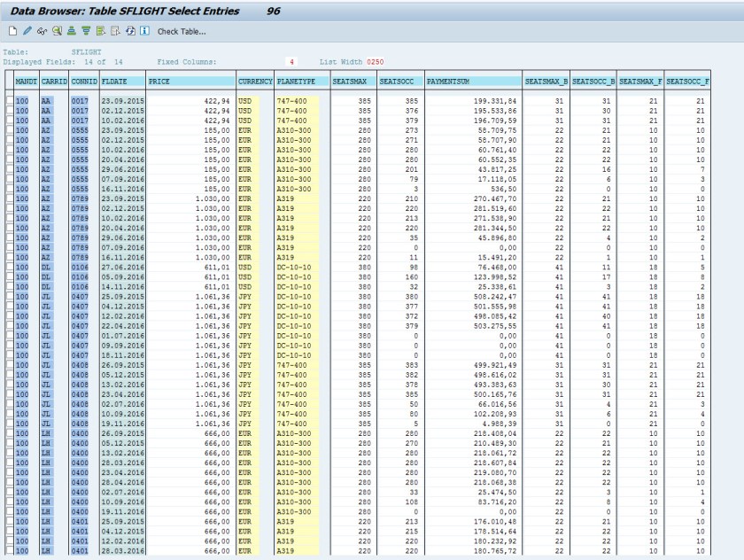Sort entries ascending

pos(71,32)
